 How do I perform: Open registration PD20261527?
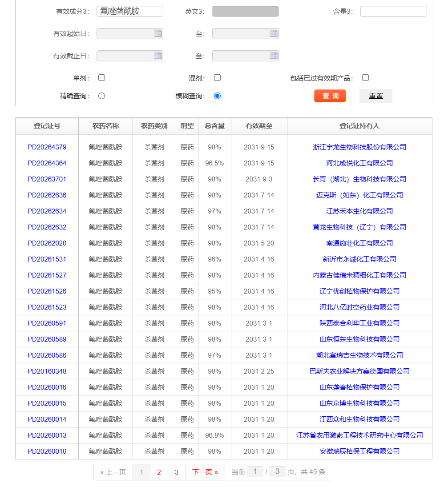coord(47,275)
